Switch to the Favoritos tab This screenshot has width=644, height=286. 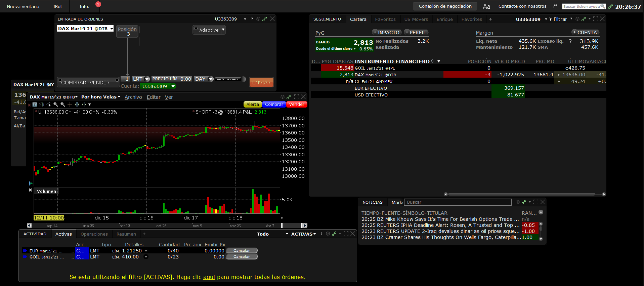point(385,19)
